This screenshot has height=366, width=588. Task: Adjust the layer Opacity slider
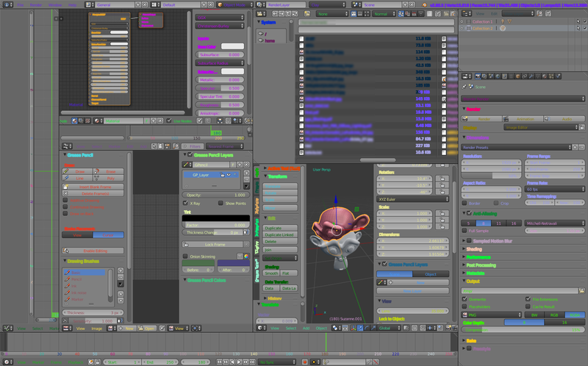pos(215,194)
